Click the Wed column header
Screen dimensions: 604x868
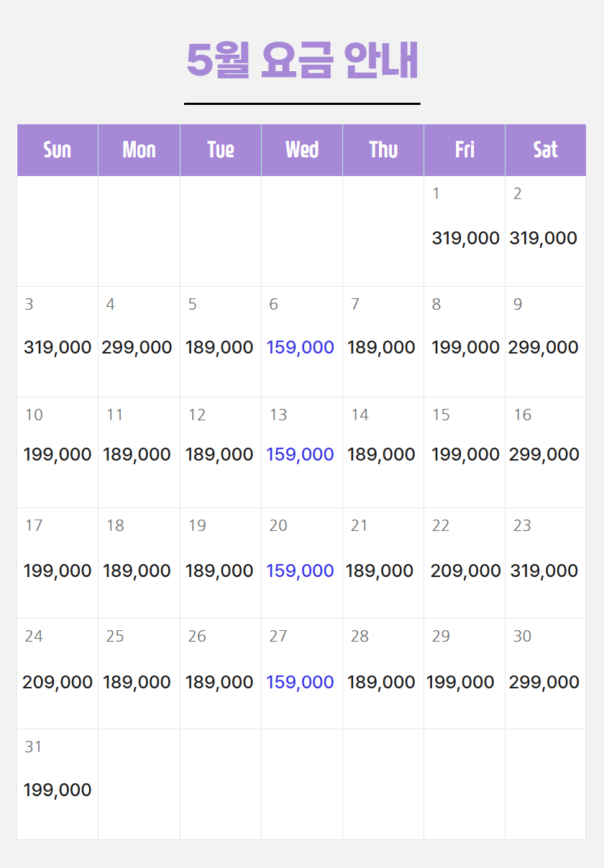point(302,149)
